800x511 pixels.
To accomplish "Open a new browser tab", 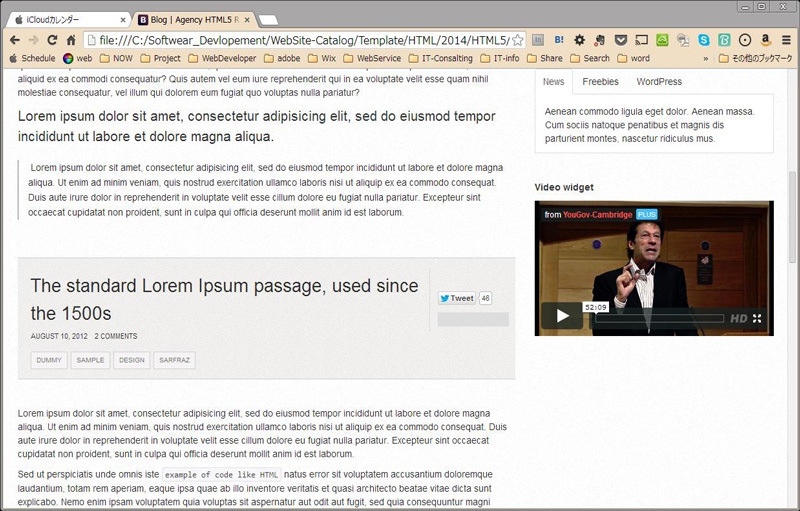I will (x=268, y=20).
